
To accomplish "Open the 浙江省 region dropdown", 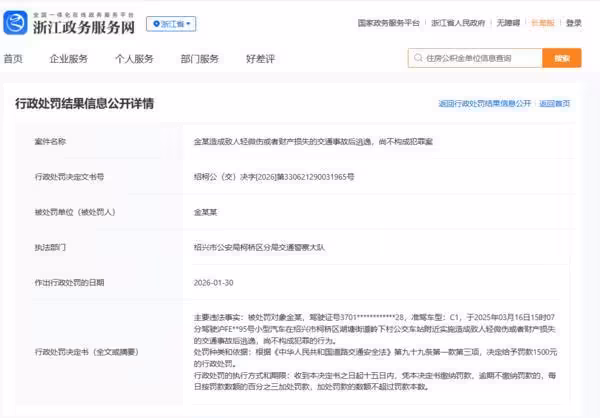I will pyautogui.click(x=171, y=24).
